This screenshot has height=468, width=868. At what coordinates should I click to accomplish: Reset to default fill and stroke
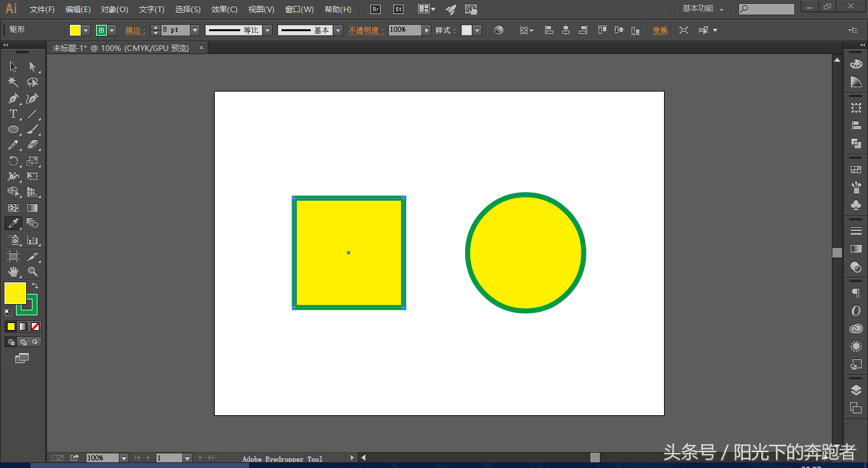coord(8,312)
